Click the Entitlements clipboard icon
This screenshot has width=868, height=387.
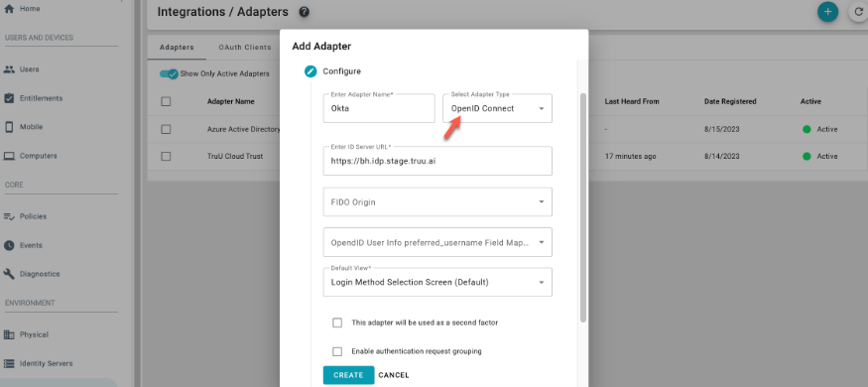9,98
